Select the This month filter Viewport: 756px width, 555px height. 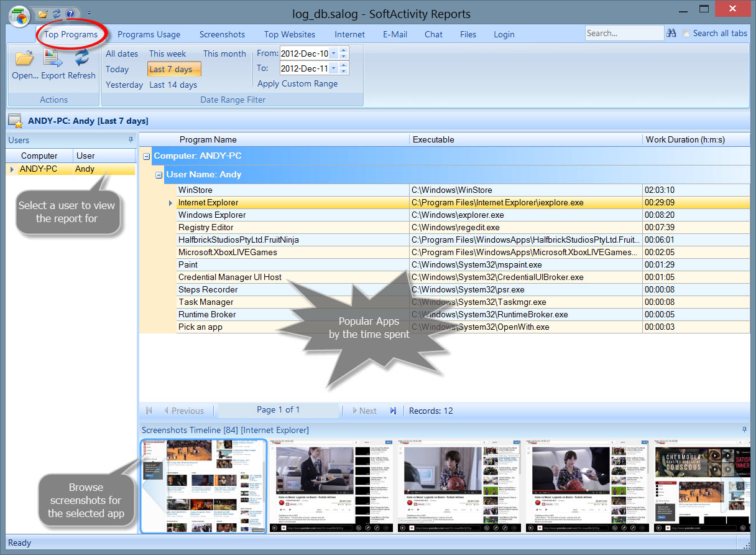tap(224, 54)
